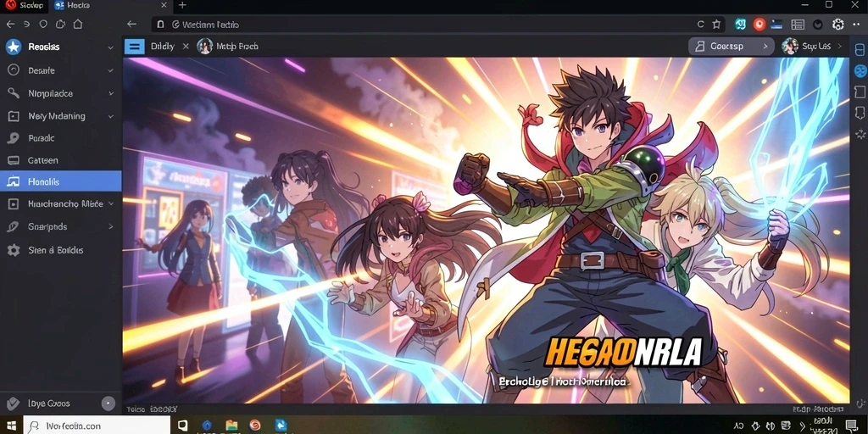Screen dimensions: 868x434
Task: Click the blue hamburger menu icon
Action: point(134,47)
